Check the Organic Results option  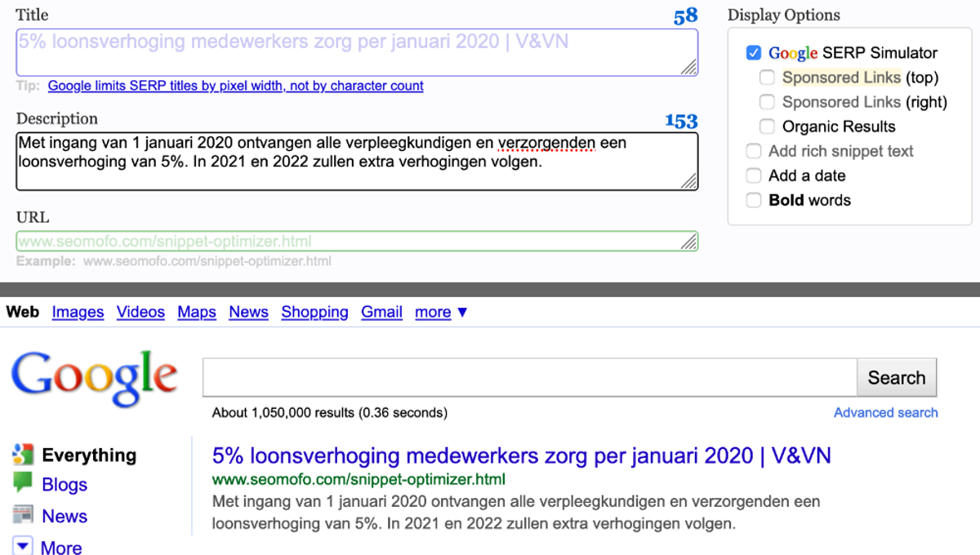click(767, 127)
